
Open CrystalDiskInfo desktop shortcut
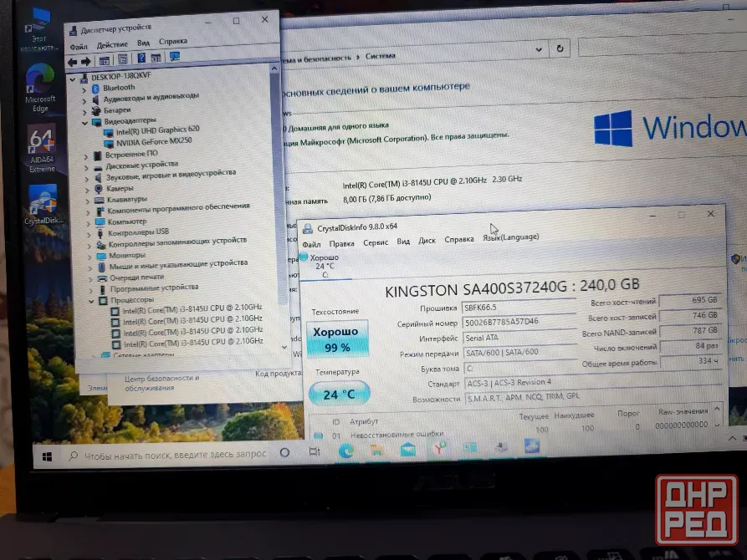43,205
